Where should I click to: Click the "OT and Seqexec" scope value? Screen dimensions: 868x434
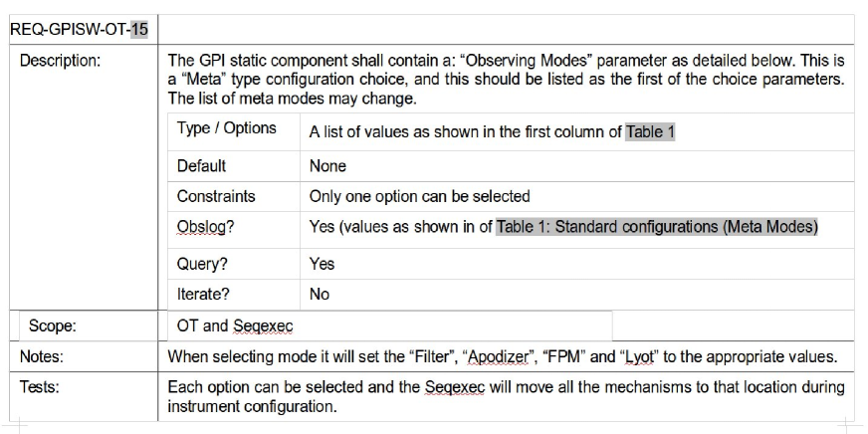coord(230,325)
